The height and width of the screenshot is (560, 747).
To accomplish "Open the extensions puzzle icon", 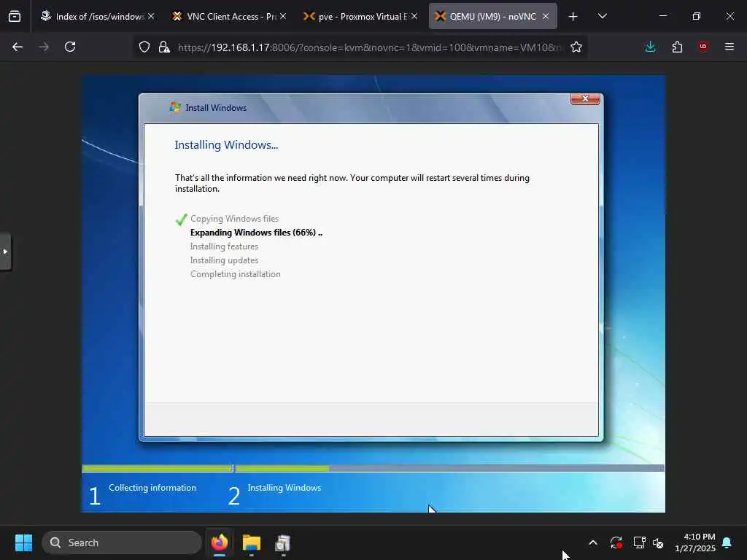I will click(x=677, y=47).
